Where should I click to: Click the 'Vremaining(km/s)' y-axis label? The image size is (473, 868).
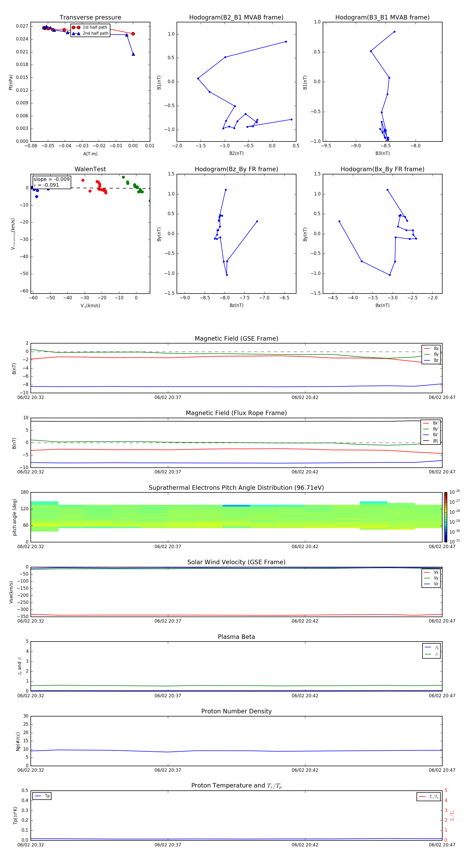tap(13, 234)
